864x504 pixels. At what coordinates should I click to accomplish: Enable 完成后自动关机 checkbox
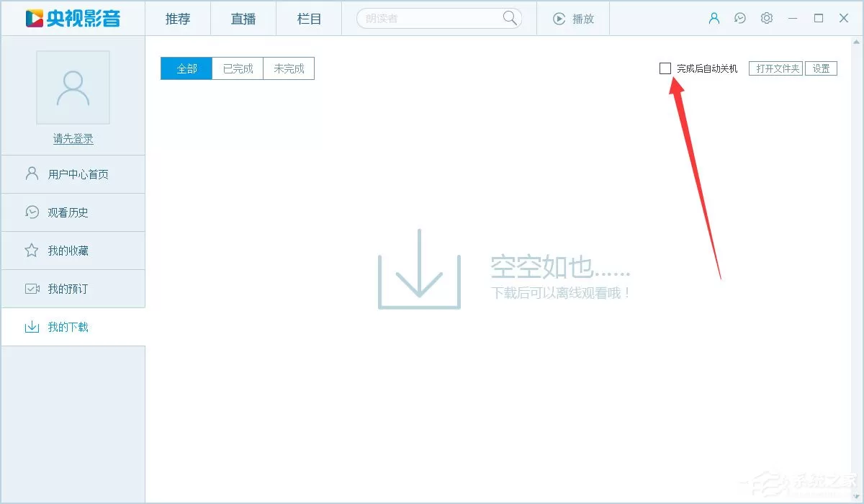coord(665,68)
